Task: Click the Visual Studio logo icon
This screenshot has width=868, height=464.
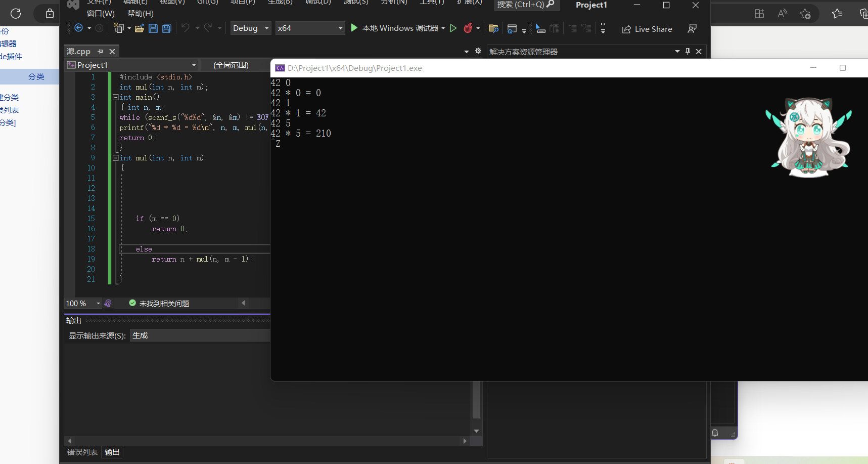Action: click(74, 5)
